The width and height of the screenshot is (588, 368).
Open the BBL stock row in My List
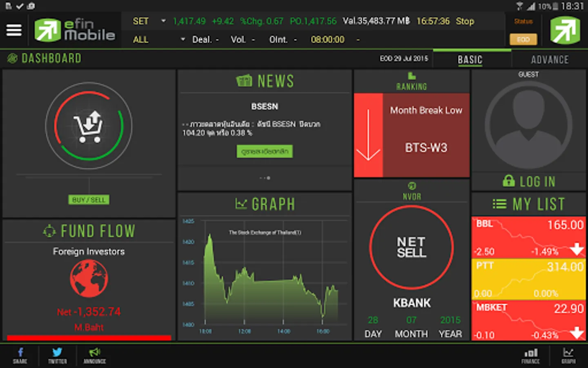528,237
